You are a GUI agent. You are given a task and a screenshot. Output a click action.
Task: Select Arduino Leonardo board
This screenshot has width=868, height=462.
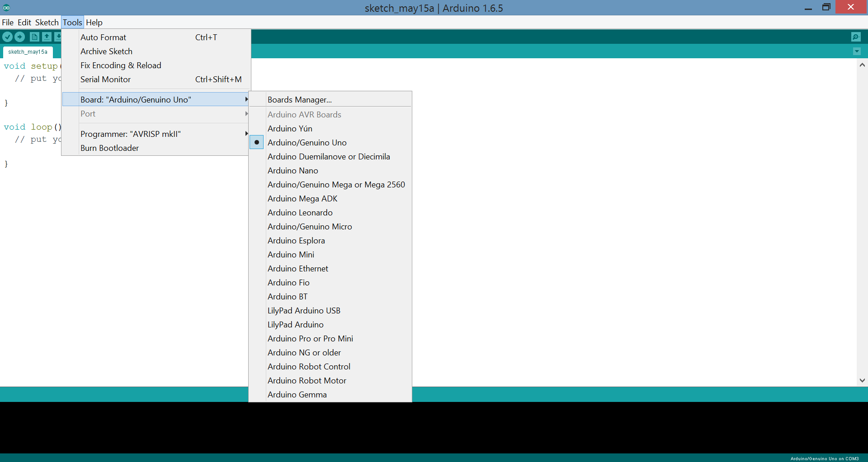330,213
